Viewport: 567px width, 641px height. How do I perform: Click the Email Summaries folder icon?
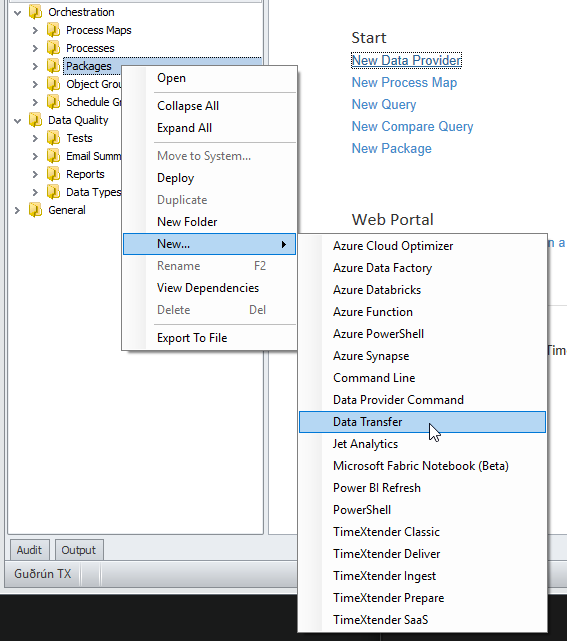pyautogui.click(x=54, y=156)
